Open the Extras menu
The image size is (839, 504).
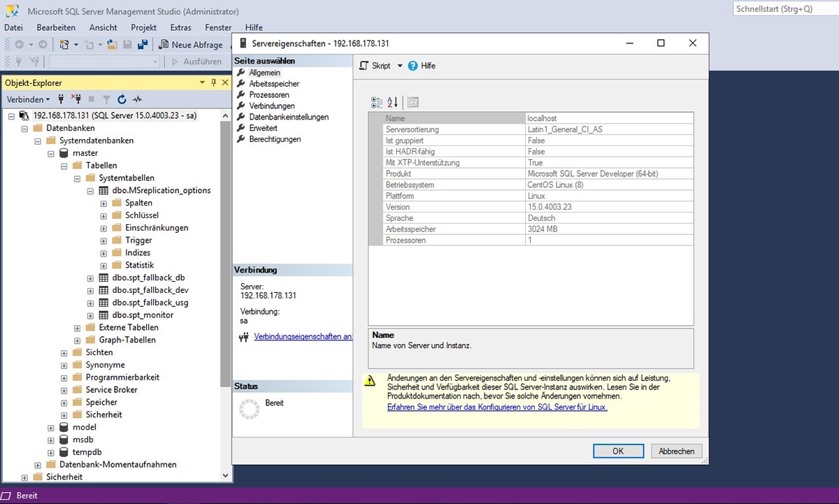pos(180,27)
